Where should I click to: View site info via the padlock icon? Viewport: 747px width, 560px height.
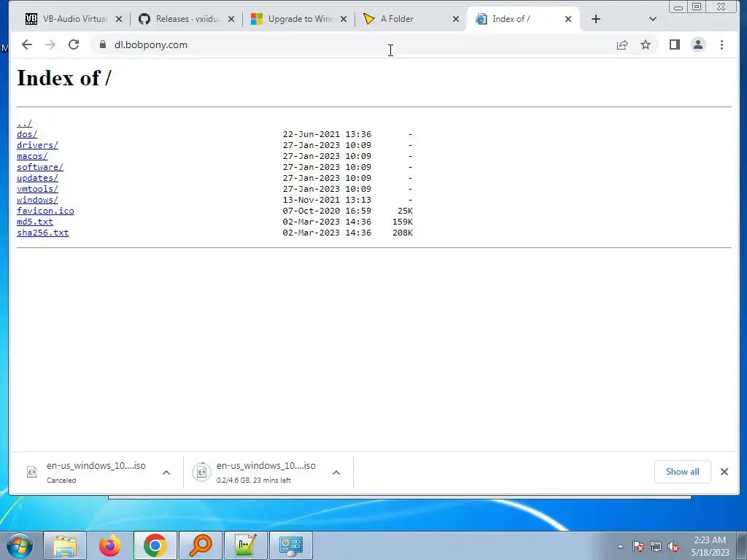pos(102,44)
